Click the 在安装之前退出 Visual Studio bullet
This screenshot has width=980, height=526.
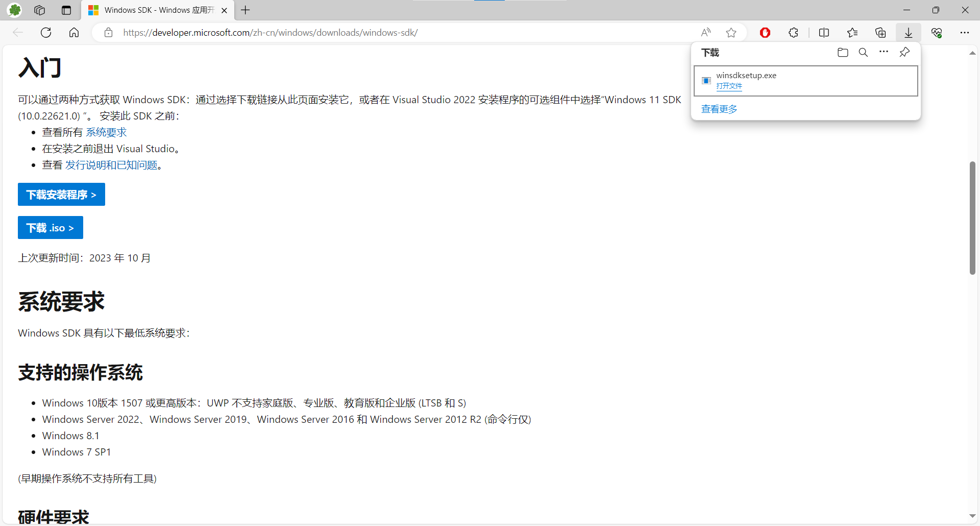111,149
